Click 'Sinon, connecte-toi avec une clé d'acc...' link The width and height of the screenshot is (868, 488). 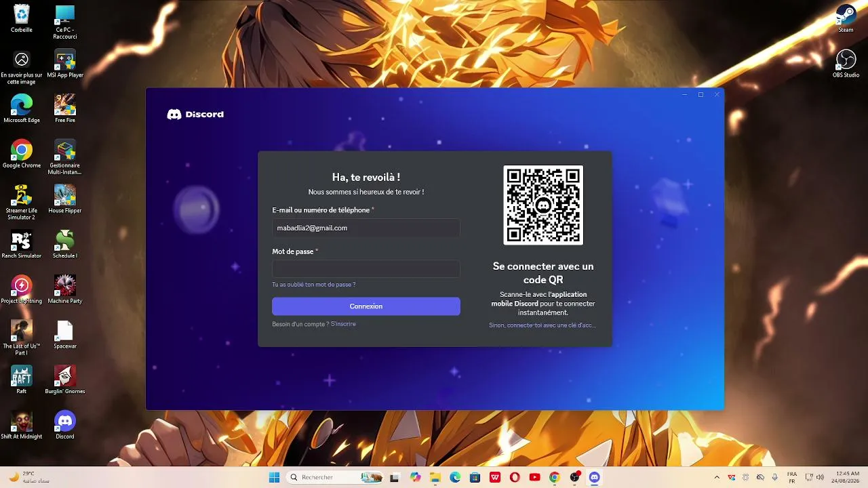pyautogui.click(x=542, y=325)
